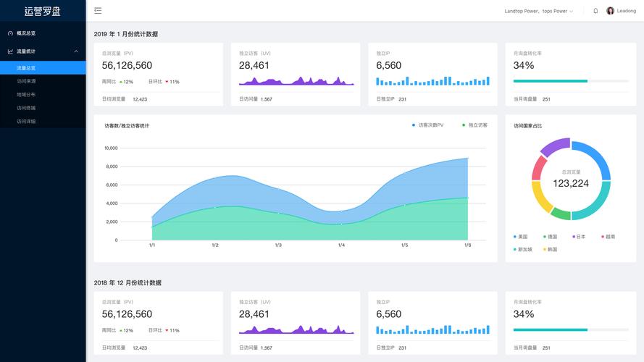This screenshot has height=362, width=644.
Task: Select 访问来源 in the sidebar
Action: click(26, 81)
